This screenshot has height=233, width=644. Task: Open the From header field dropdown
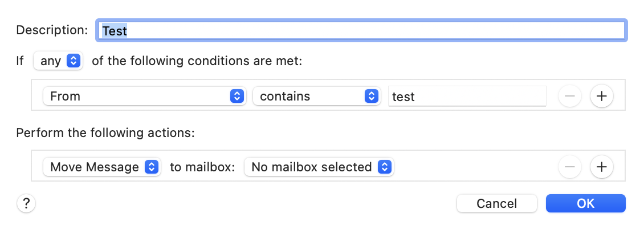point(144,97)
